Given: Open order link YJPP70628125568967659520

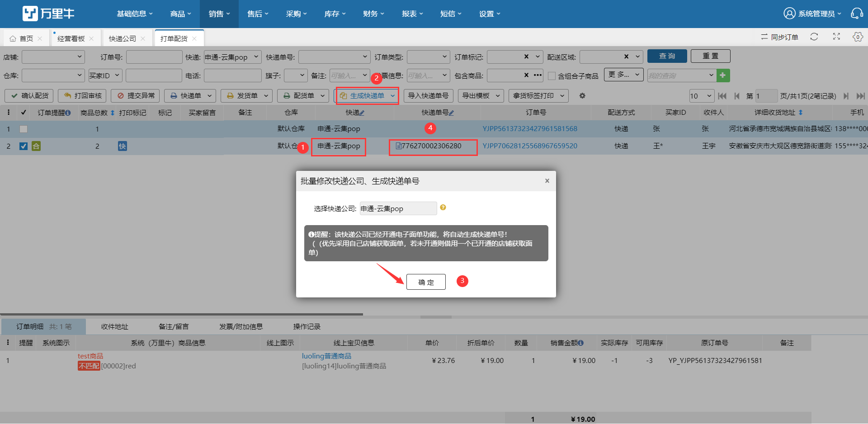Looking at the screenshot, I should [x=530, y=146].
